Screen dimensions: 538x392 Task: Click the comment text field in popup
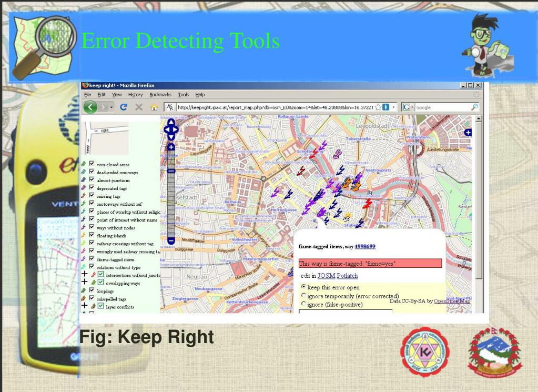346,311
